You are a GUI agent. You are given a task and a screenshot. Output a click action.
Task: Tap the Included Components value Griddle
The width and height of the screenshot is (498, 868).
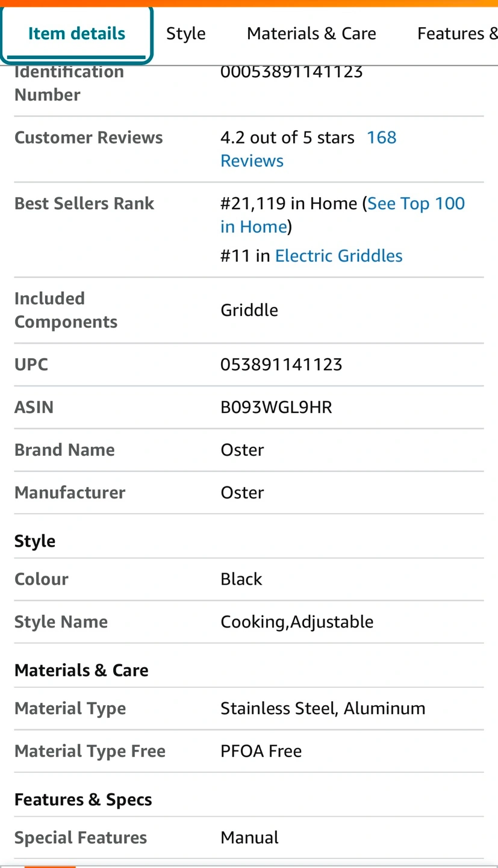click(249, 310)
